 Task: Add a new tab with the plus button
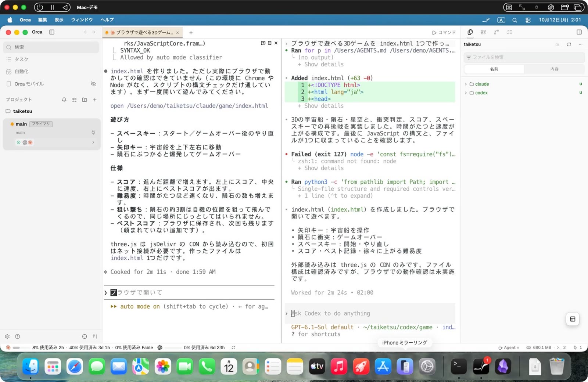point(191,33)
